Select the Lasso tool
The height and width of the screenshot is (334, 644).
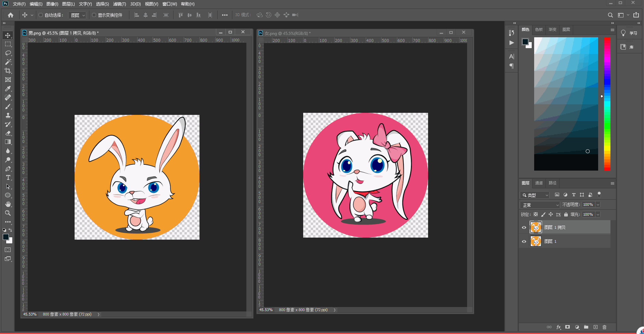(8, 53)
